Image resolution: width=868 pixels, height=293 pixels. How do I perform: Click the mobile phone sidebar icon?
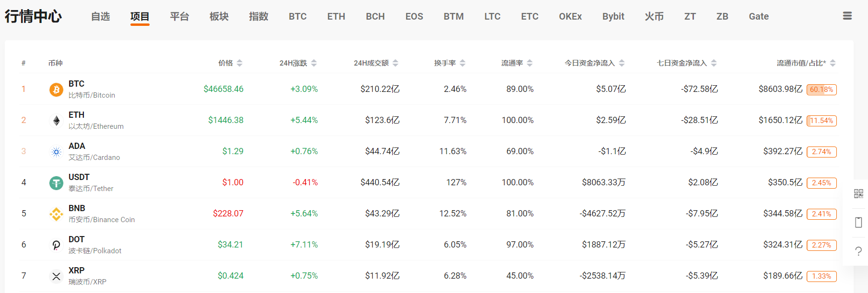tap(858, 222)
